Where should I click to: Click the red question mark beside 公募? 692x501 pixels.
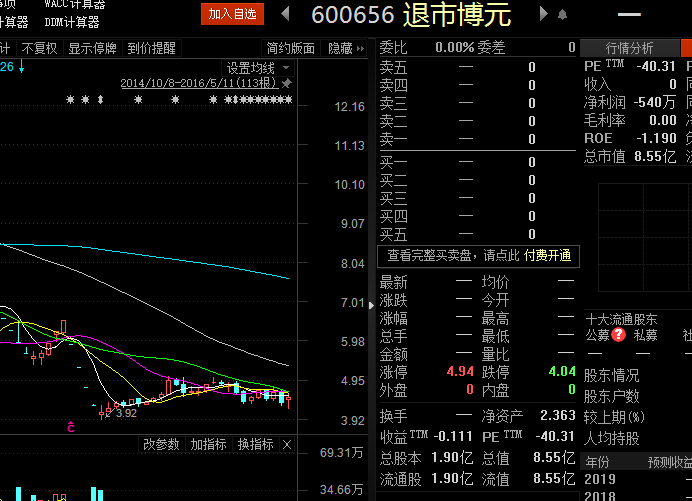tap(618, 335)
